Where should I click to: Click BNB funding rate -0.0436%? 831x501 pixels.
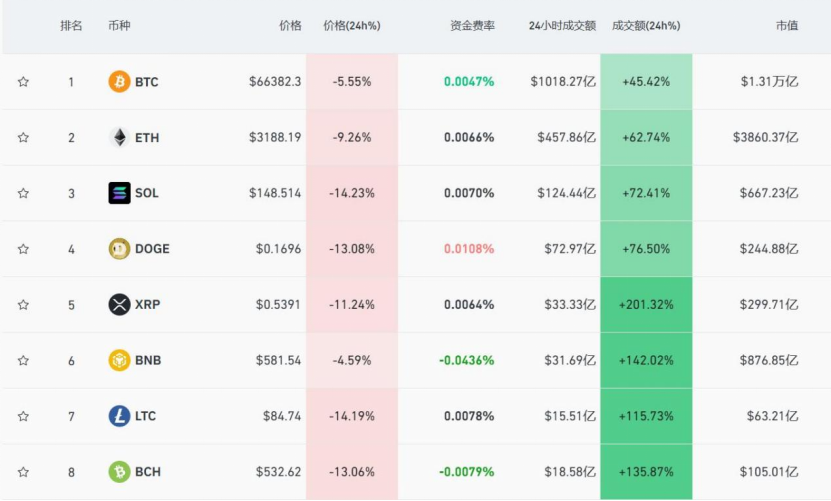tap(466, 361)
